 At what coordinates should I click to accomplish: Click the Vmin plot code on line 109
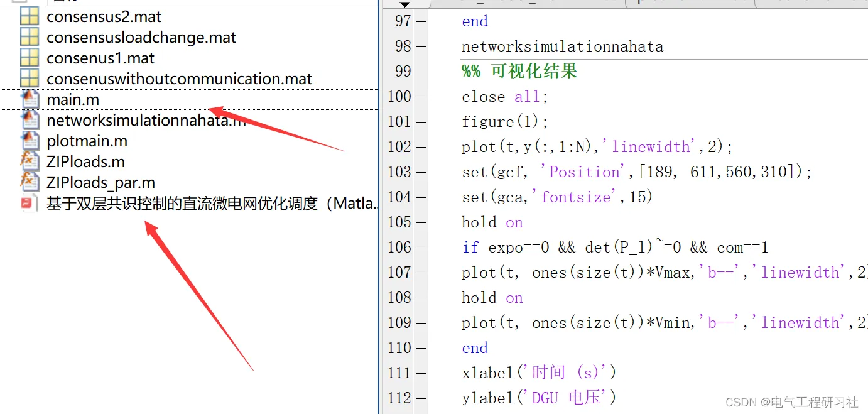665,323
